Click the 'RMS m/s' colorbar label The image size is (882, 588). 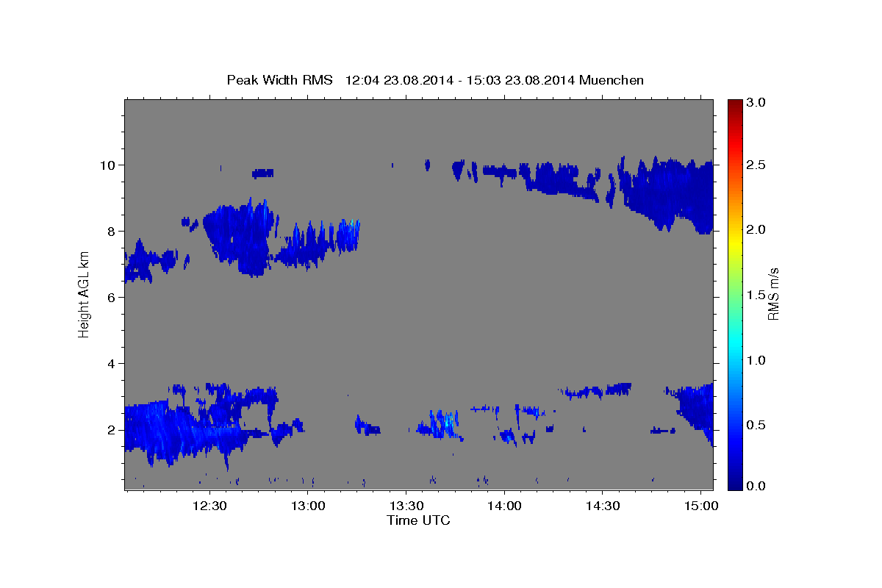[x=773, y=295]
